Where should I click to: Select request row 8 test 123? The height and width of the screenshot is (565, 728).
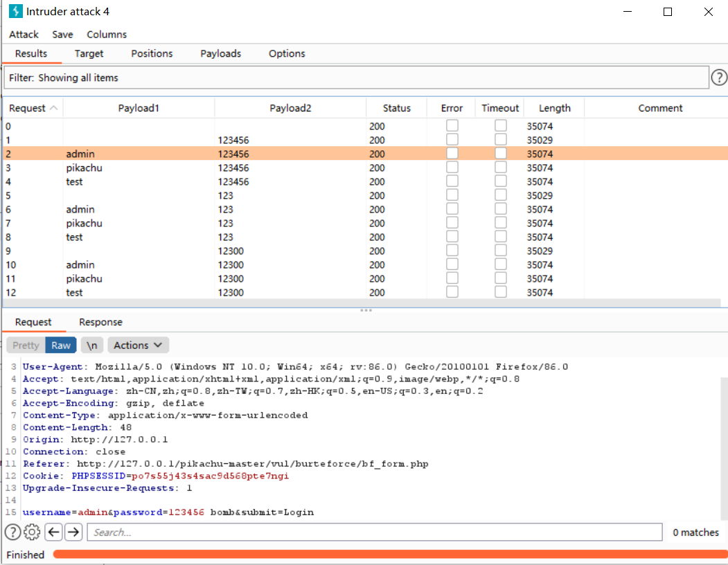[364, 237]
